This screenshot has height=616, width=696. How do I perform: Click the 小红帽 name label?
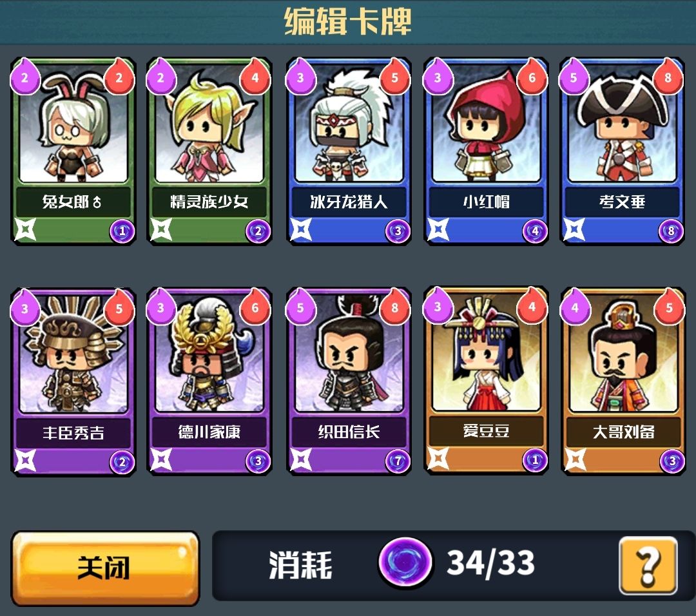(x=486, y=202)
